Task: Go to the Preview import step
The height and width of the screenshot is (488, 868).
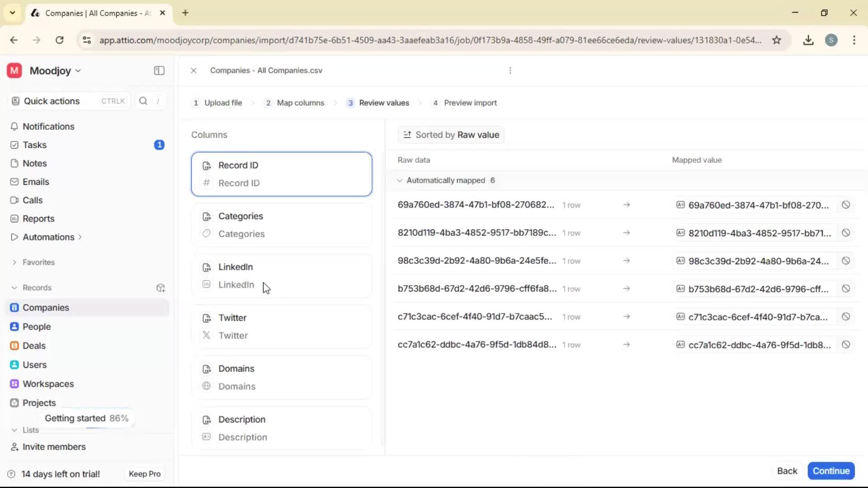Action: tap(470, 103)
